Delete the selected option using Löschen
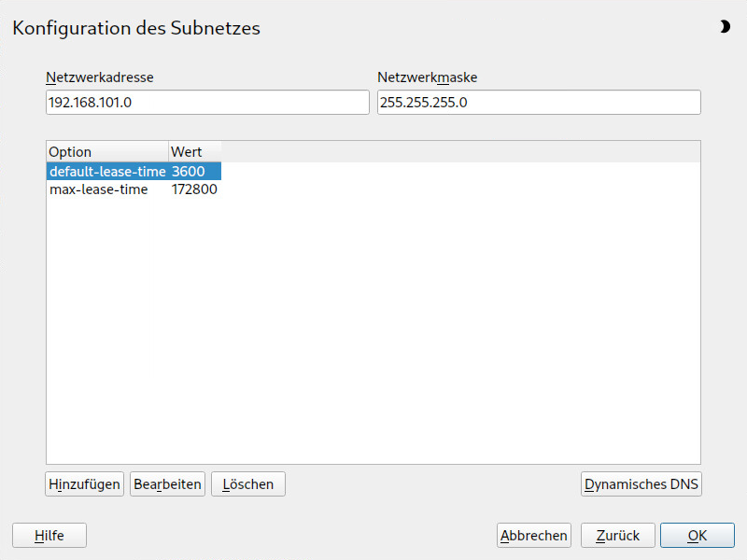Image resolution: width=747 pixels, height=560 pixels. tap(248, 484)
